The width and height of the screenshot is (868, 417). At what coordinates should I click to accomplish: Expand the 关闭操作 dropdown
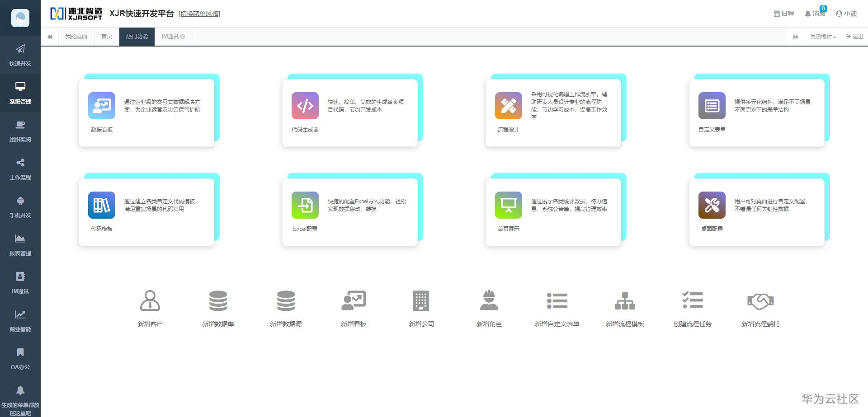(823, 37)
